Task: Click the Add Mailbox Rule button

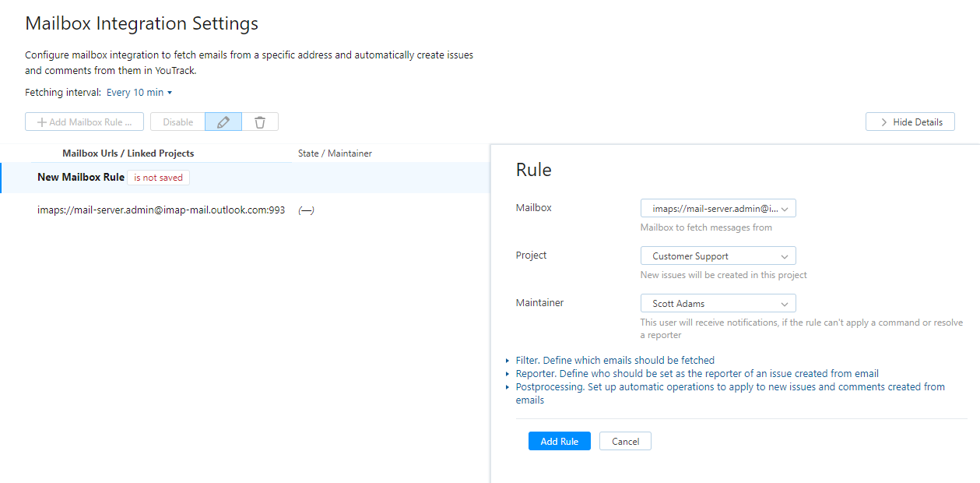Action: [x=84, y=122]
